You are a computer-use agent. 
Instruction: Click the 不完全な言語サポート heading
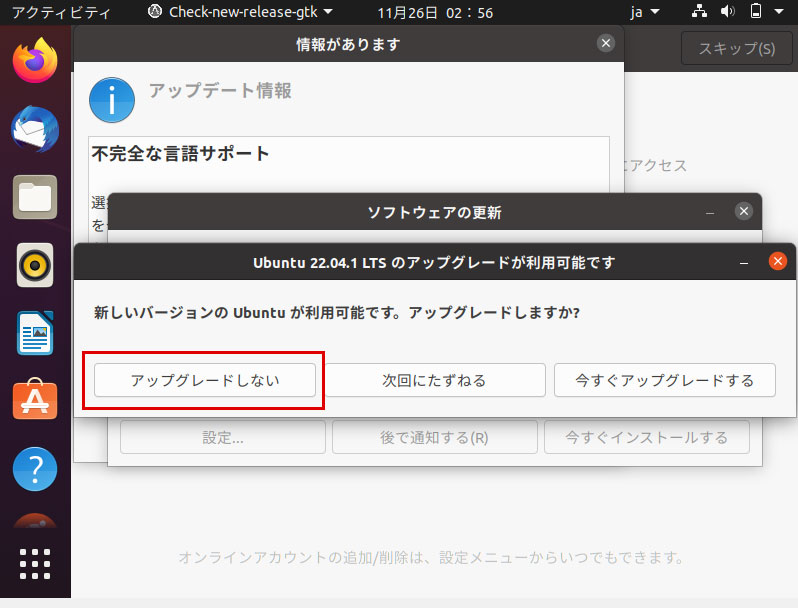[x=180, y=153]
